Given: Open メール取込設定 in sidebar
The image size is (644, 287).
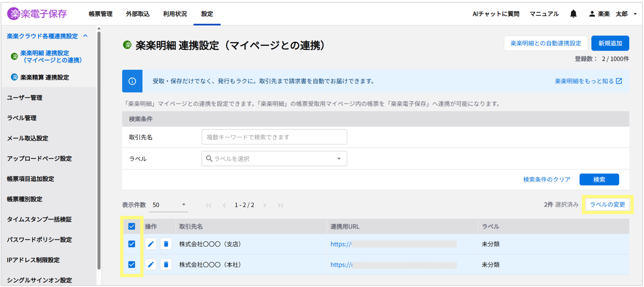Looking at the screenshot, I should point(27,138).
